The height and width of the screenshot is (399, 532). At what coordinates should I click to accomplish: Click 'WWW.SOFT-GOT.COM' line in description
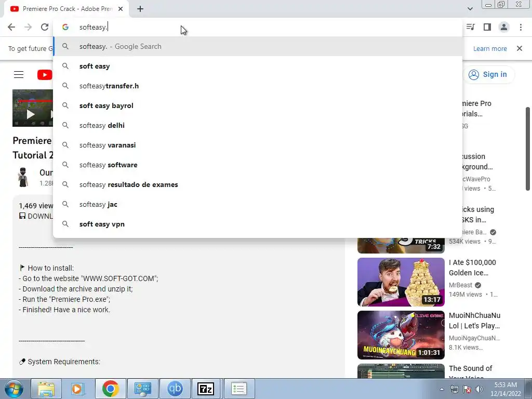click(88, 278)
